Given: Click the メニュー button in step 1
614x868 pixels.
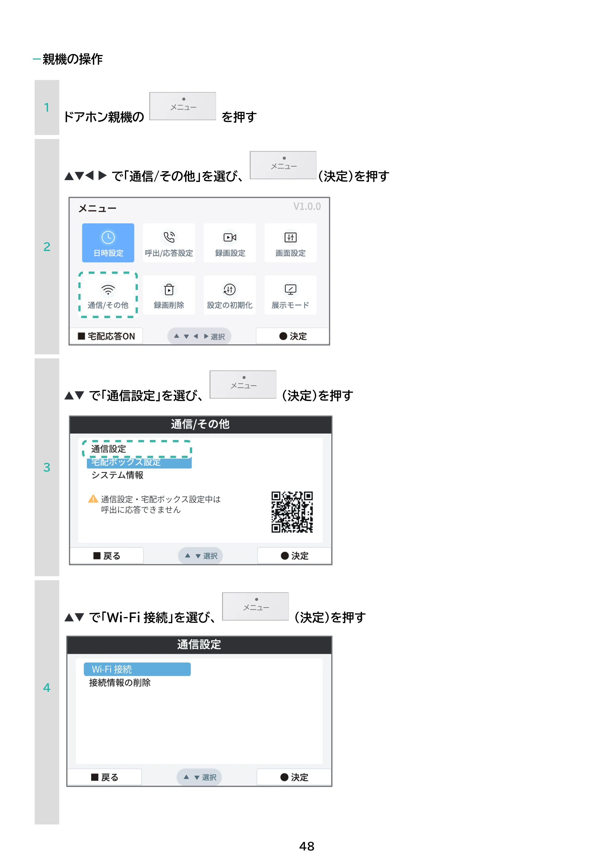Looking at the screenshot, I should (183, 106).
